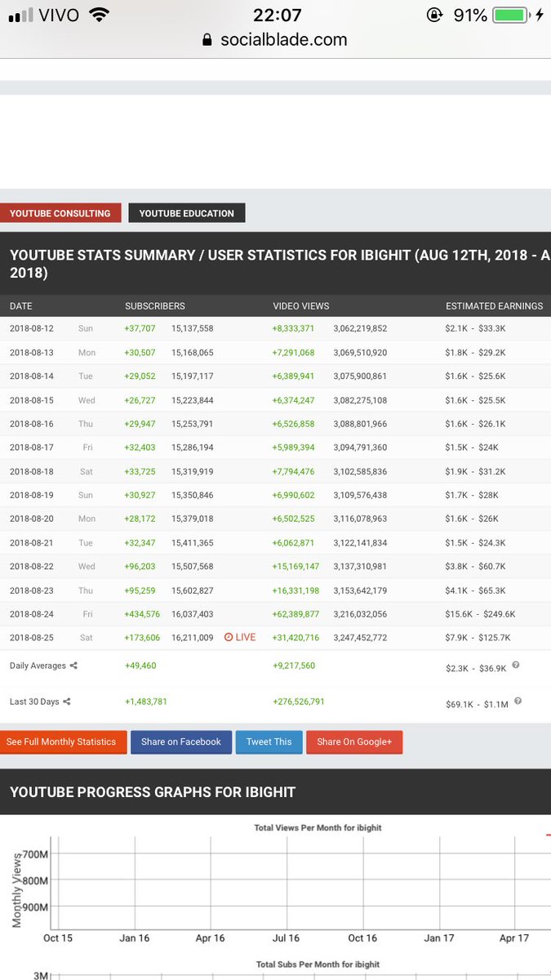The height and width of the screenshot is (980, 551).
Task: Select the 2018-08-15 date cell
Action: (x=32, y=400)
